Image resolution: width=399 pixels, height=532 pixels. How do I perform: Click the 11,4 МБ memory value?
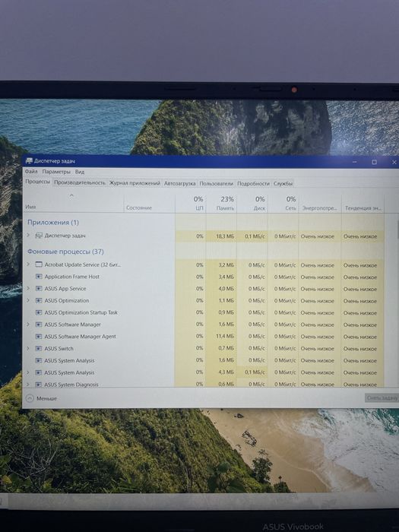click(x=225, y=337)
